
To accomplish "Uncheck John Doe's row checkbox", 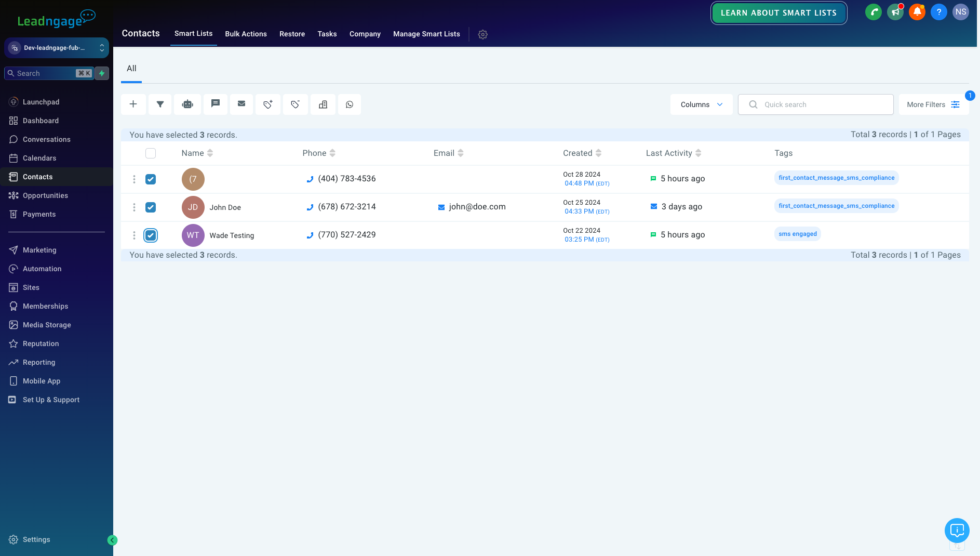I will tap(151, 207).
